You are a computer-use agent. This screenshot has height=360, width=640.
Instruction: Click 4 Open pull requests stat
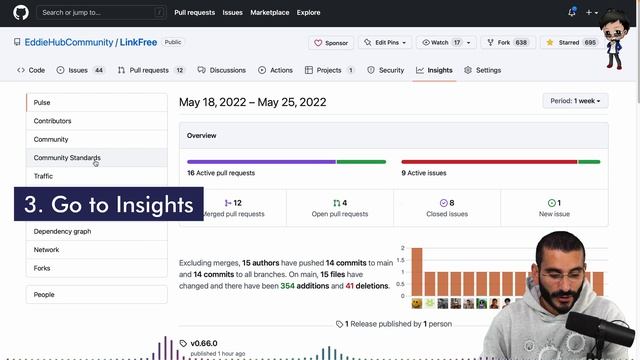coord(340,208)
